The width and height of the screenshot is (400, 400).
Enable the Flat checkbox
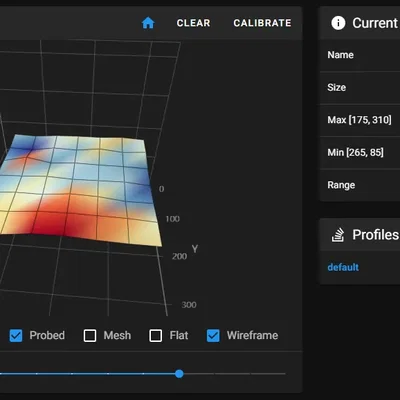(155, 336)
